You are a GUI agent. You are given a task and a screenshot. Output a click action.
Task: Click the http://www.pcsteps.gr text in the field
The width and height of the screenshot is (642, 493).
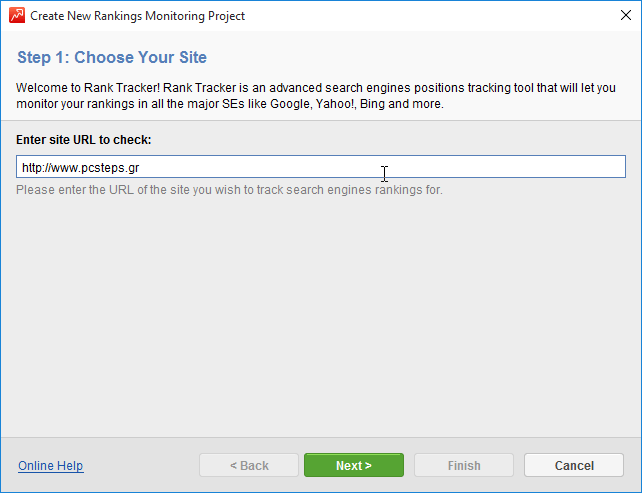[x=80, y=167]
